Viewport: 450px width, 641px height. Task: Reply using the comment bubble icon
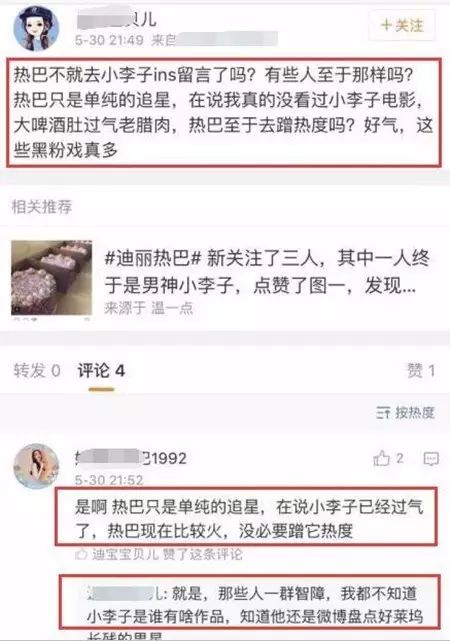pyautogui.click(x=431, y=459)
